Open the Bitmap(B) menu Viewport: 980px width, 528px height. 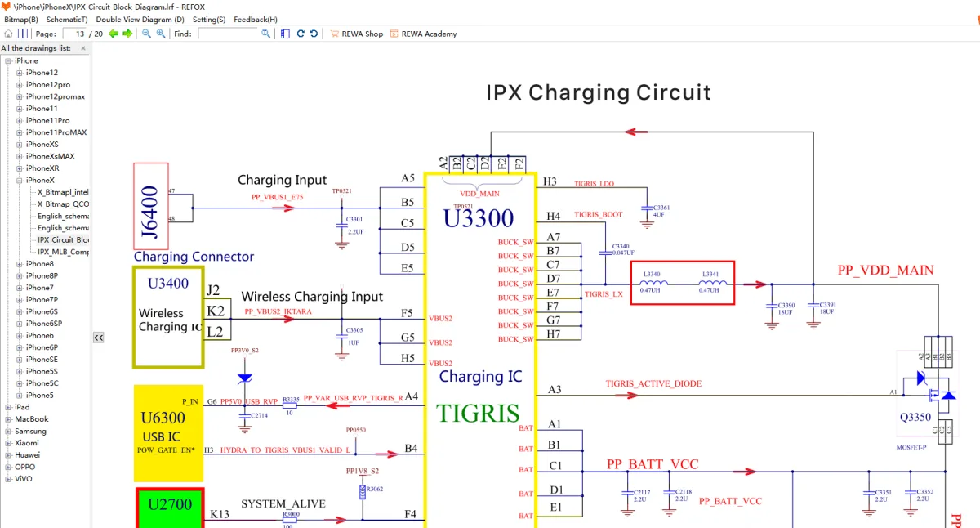click(21, 19)
